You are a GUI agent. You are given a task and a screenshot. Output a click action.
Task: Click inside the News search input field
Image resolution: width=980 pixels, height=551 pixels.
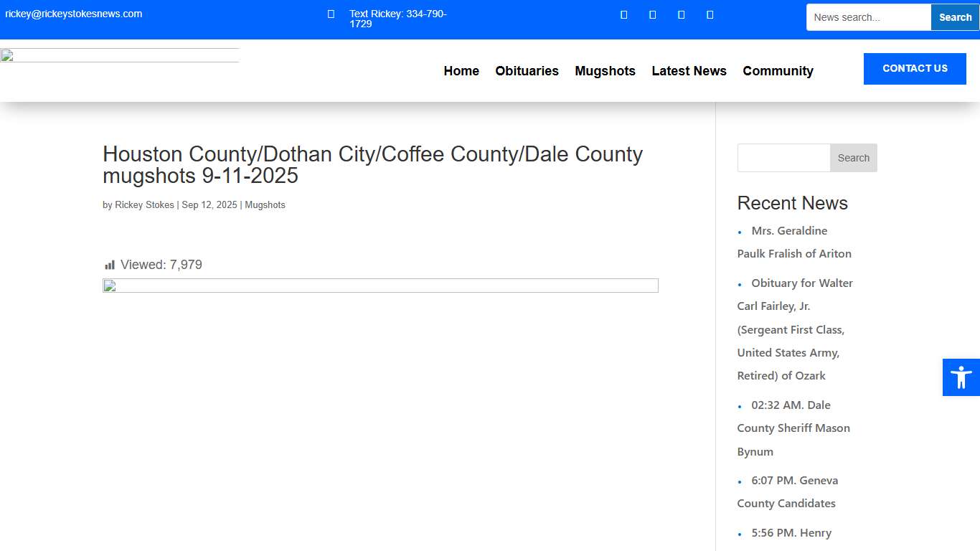tap(868, 17)
